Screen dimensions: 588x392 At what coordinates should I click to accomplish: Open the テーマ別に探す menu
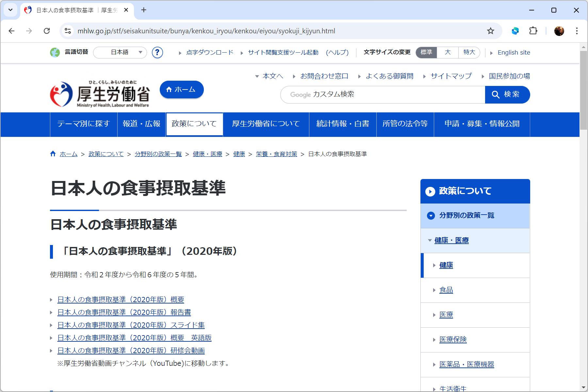tap(84, 124)
